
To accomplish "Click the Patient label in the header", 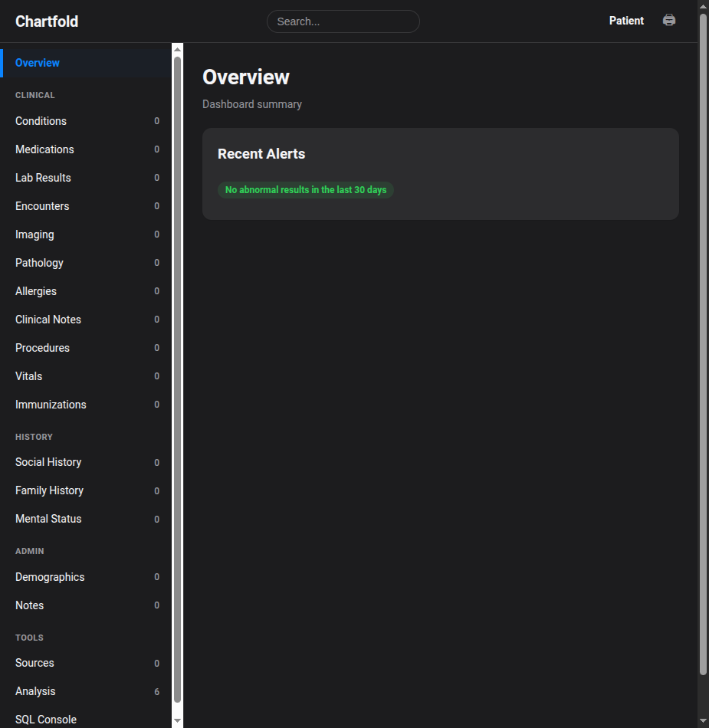I will point(626,21).
